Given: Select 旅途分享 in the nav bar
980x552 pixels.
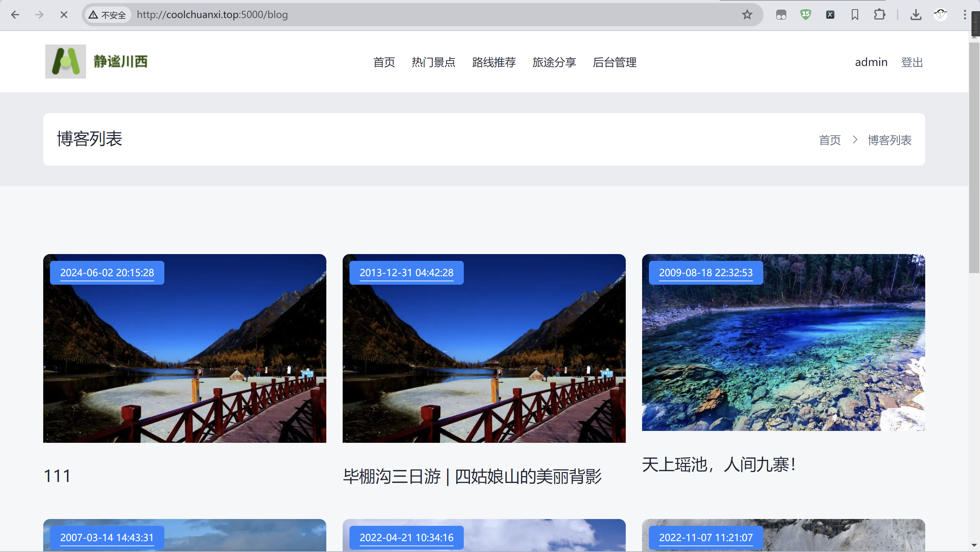Looking at the screenshot, I should [554, 62].
